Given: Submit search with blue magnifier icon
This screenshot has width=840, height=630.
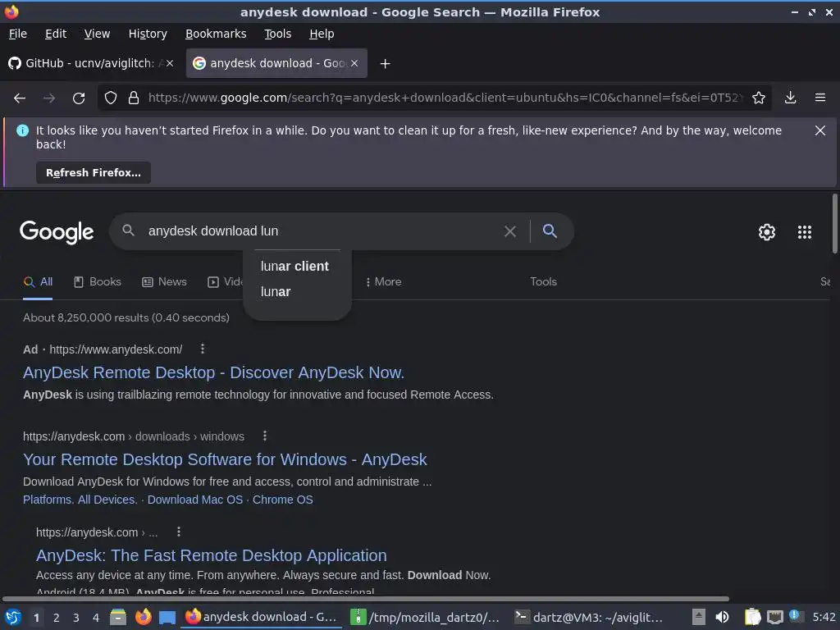Looking at the screenshot, I should point(550,231).
